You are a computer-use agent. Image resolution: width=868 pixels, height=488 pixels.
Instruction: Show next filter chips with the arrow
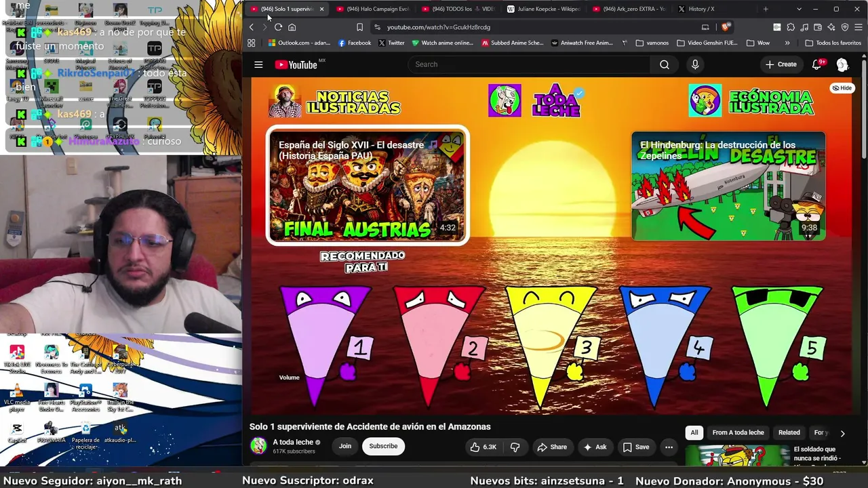[x=842, y=433]
